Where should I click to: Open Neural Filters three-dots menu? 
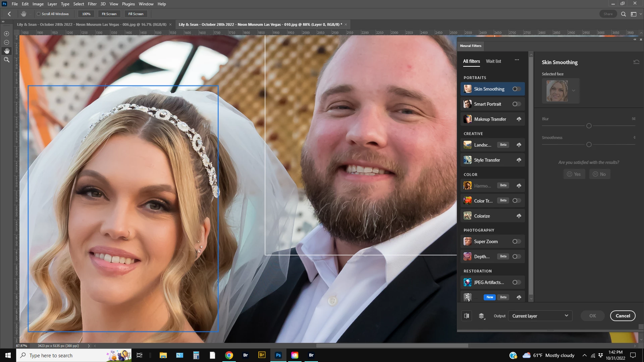(517, 60)
